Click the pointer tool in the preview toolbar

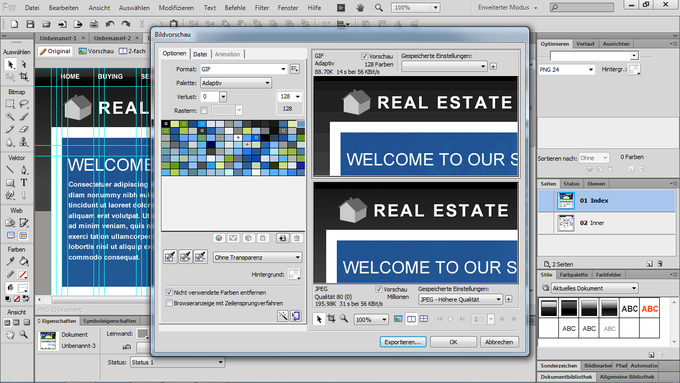319,319
